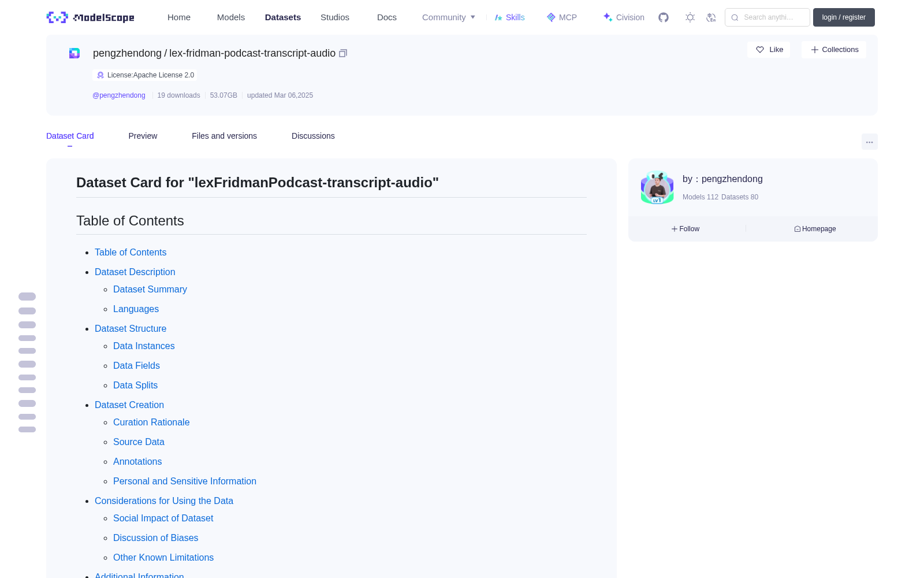Viewport: 924px width, 578px height.
Task: Open the Studios section
Action: click(x=335, y=17)
